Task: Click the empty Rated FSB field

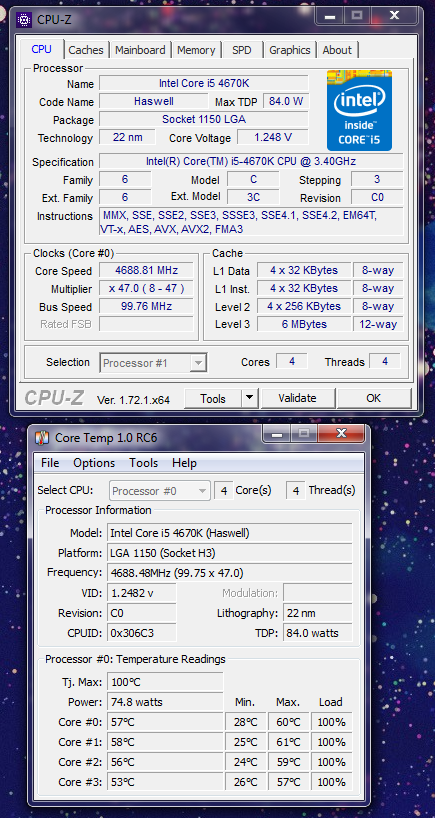Action: 146,324
